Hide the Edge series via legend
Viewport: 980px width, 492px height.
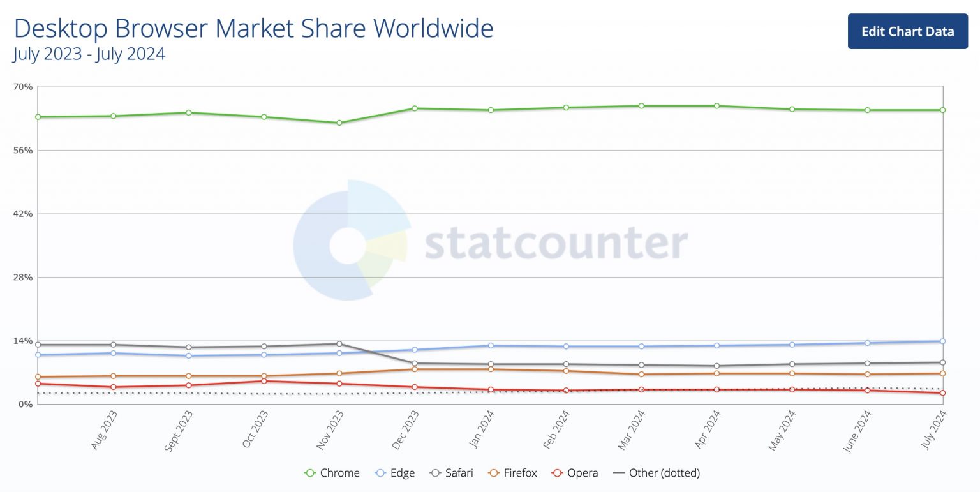pyautogui.click(x=395, y=473)
